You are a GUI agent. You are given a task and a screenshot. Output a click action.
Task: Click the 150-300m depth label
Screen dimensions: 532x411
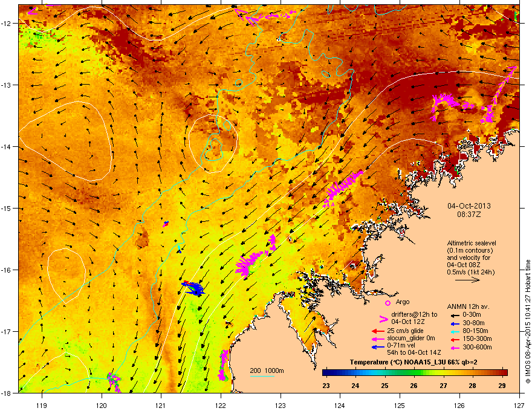pyautogui.click(x=478, y=338)
